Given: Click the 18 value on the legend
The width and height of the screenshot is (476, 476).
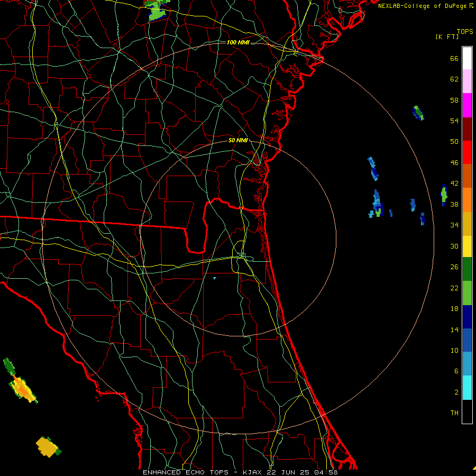Looking at the screenshot, I should click(x=454, y=309).
